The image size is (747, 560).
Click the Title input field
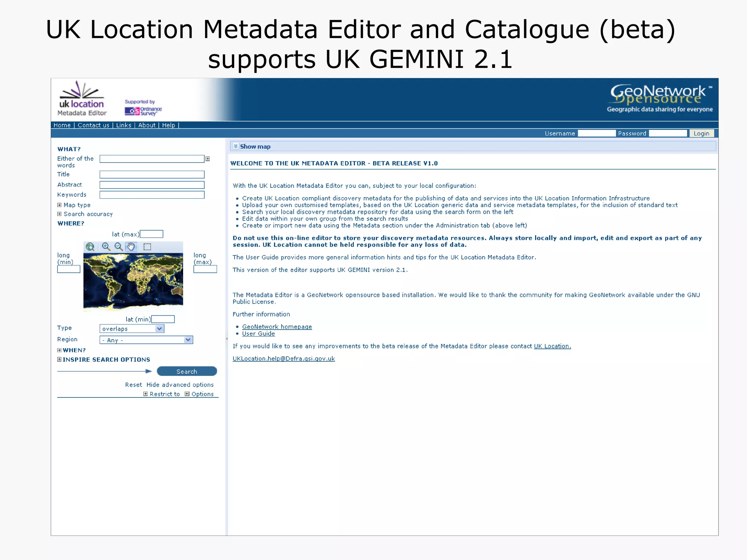click(152, 175)
